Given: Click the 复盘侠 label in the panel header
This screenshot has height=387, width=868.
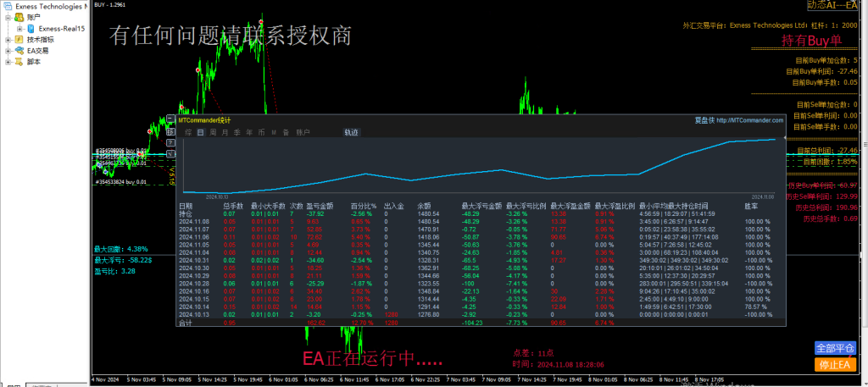Looking at the screenshot, I should [x=704, y=120].
